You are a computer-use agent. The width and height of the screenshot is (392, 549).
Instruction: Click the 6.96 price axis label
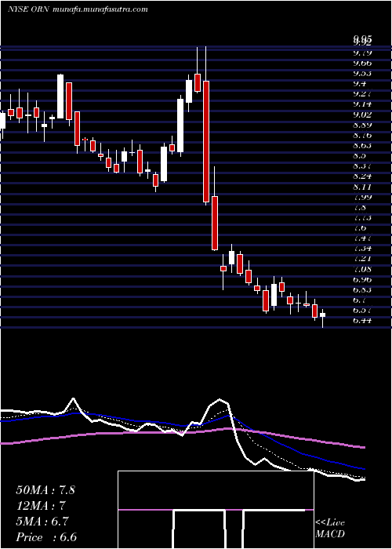[x=362, y=279]
